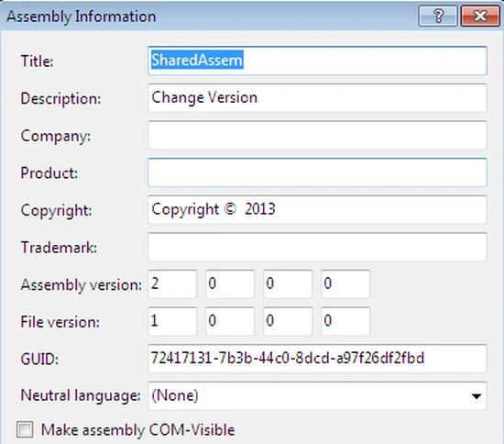Click Assembly version revision box
Viewport: 504px width, 444px height.
(345, 284)
